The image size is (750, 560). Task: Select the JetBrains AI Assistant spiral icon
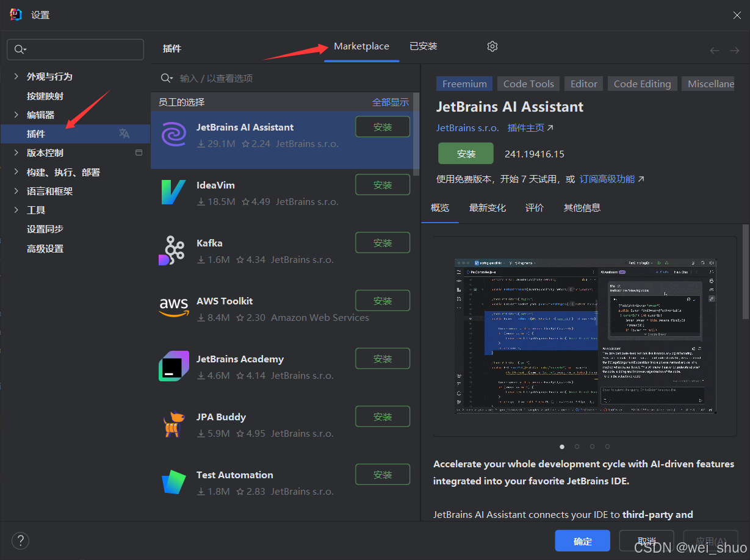(x=174, y=134)
